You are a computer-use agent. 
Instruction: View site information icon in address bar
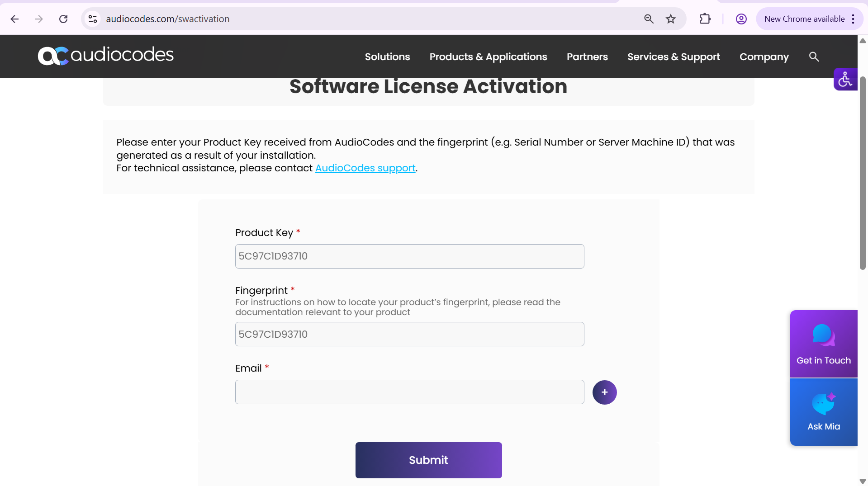click(93, 19)
